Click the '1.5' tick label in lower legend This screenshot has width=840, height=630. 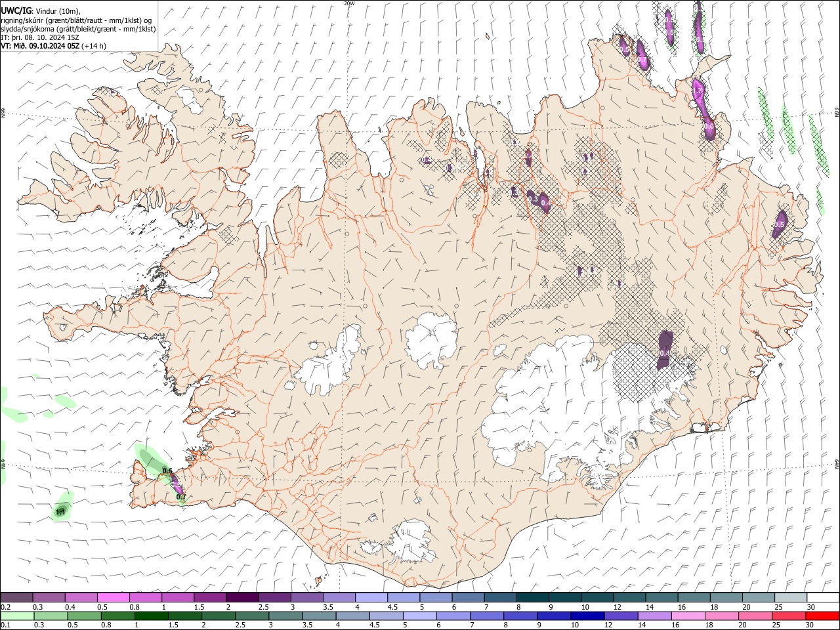[173, 625]
